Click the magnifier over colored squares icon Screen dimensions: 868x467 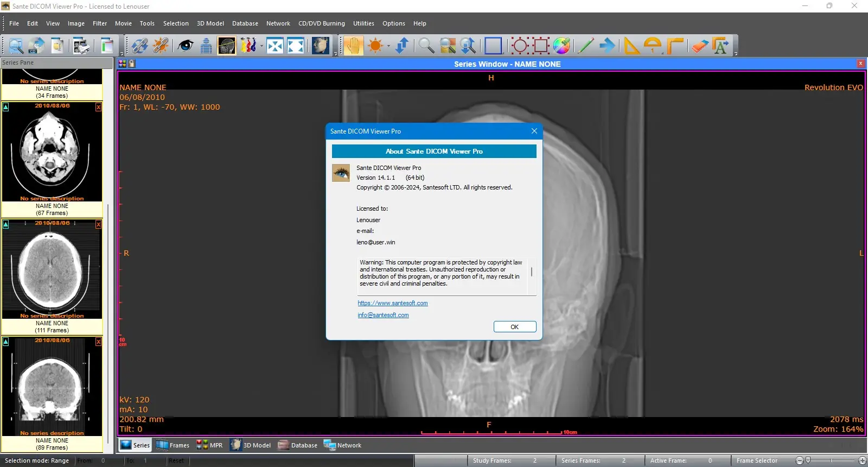[x=448, y=46]
